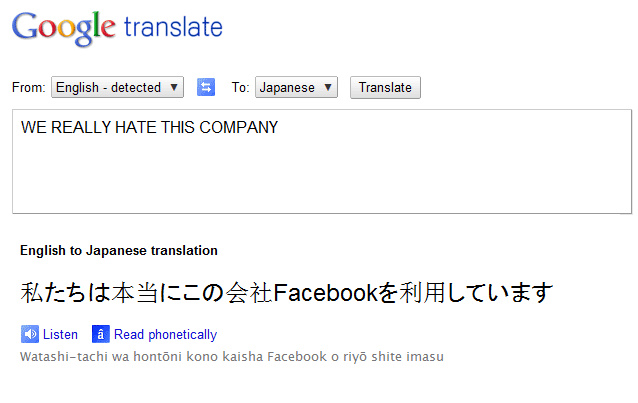This screenshot has width=638, height=403.
Task: Click the Japanese translation result text
Action: coord(286,293)
